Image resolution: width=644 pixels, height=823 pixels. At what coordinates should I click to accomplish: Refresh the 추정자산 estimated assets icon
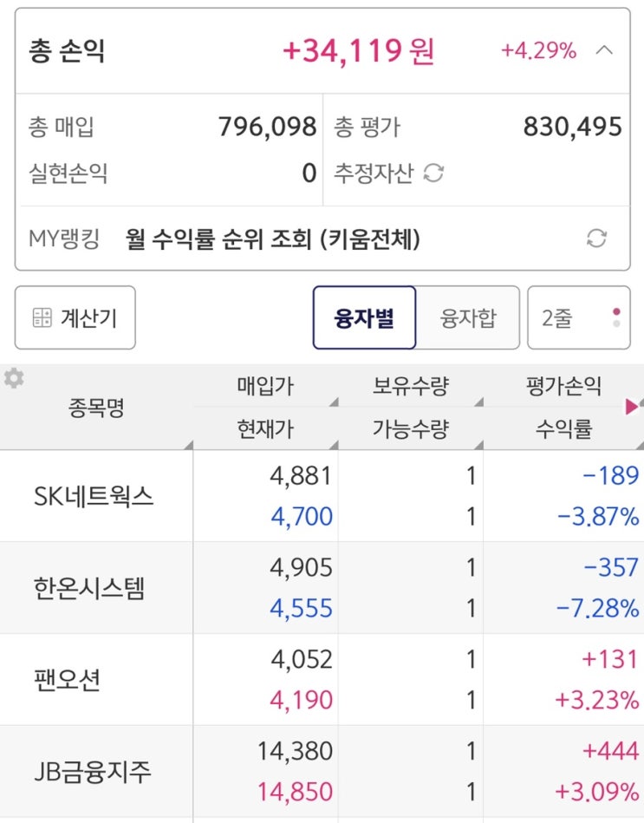[x=433, y=173]
